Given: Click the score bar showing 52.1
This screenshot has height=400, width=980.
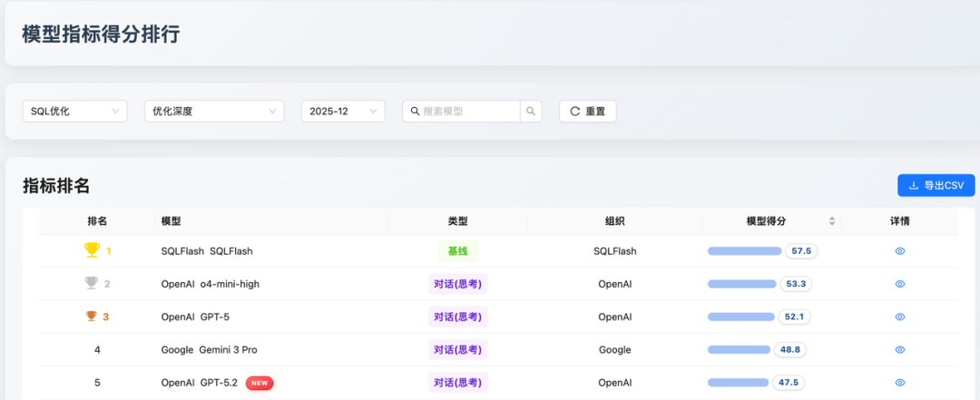Looking at the screenshot, I should (741, 317).
